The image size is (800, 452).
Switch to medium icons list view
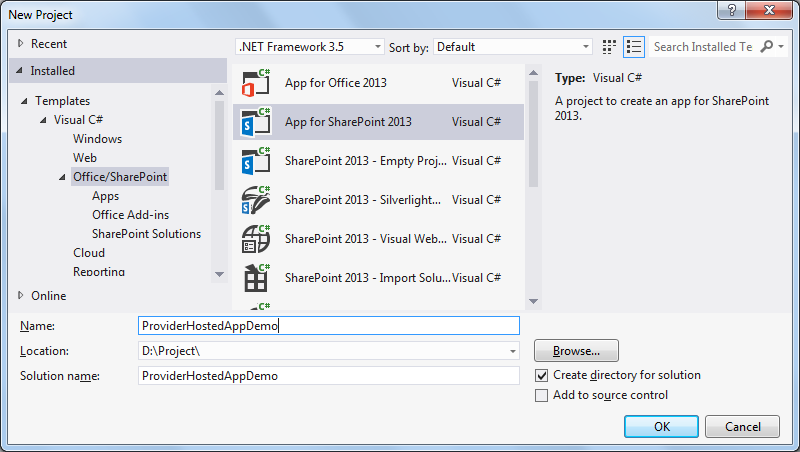[634, 47]
